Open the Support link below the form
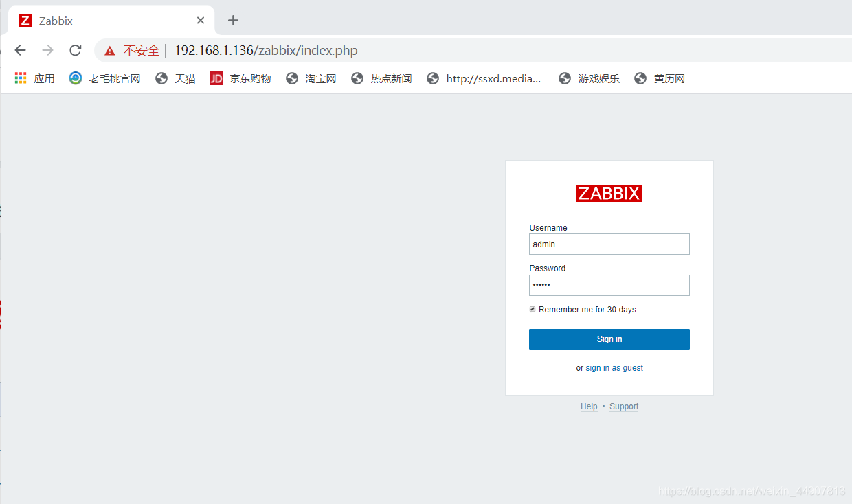852x504 pixels. (x=624, y=406)
